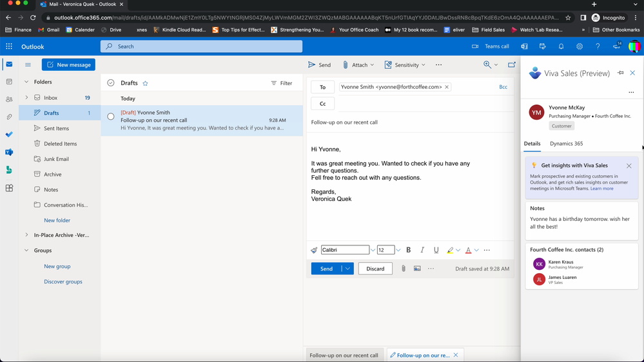Switch to Dynamics 365 tab

coord(567,144)
